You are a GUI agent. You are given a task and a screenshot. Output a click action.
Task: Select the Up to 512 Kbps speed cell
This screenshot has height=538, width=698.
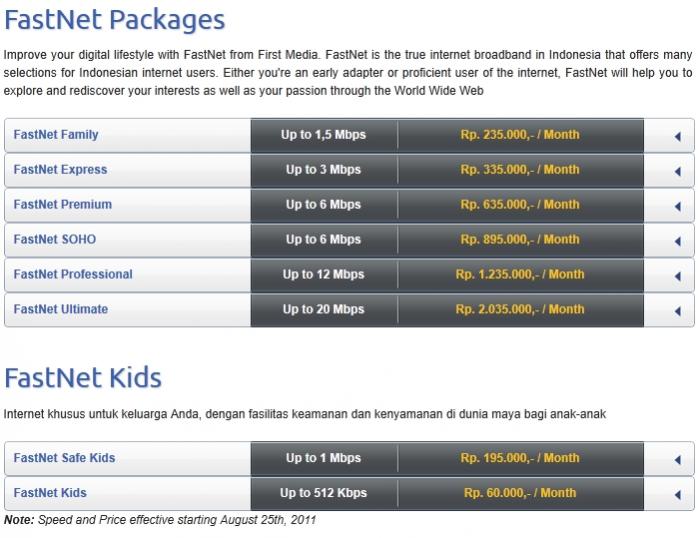coord(324,493)
